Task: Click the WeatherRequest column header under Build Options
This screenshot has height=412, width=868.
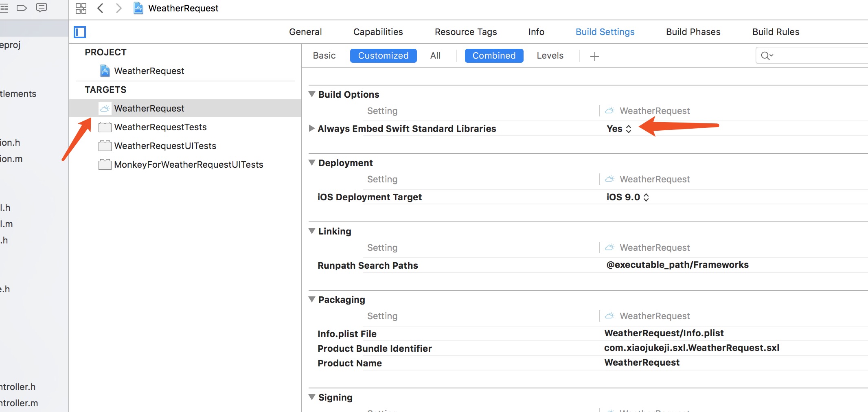Action: click(x=648, y=111)
